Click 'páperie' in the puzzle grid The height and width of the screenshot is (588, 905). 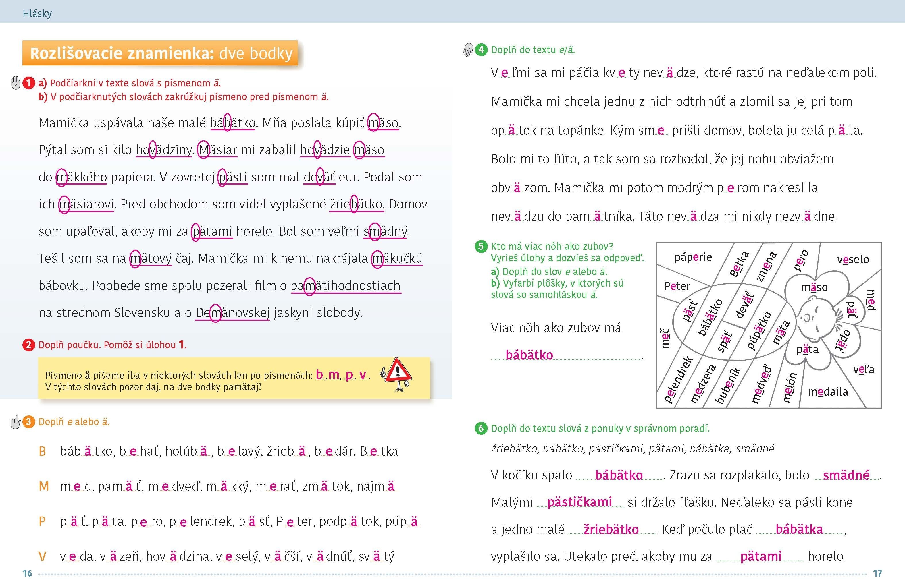693,257
